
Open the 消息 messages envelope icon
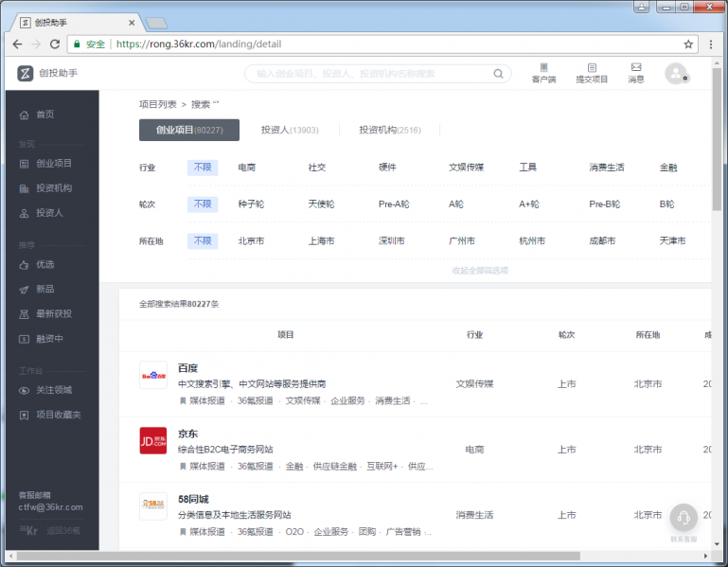[x=636, y=68]
